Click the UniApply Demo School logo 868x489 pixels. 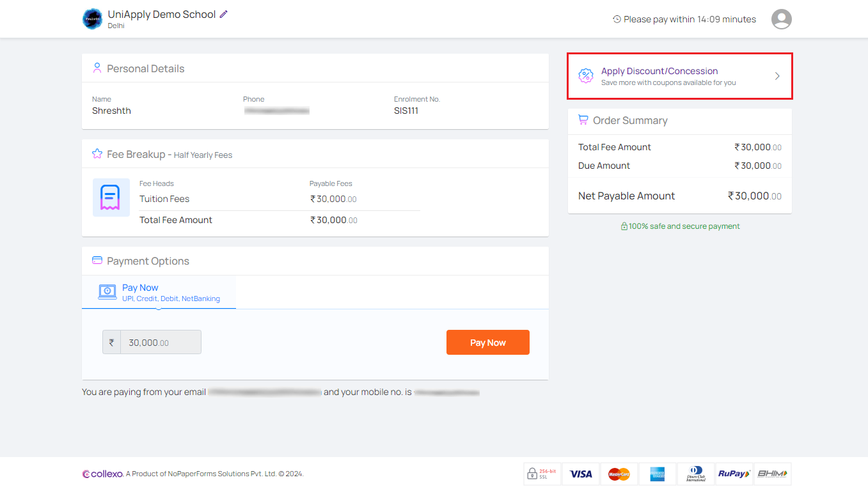point(92,19)
